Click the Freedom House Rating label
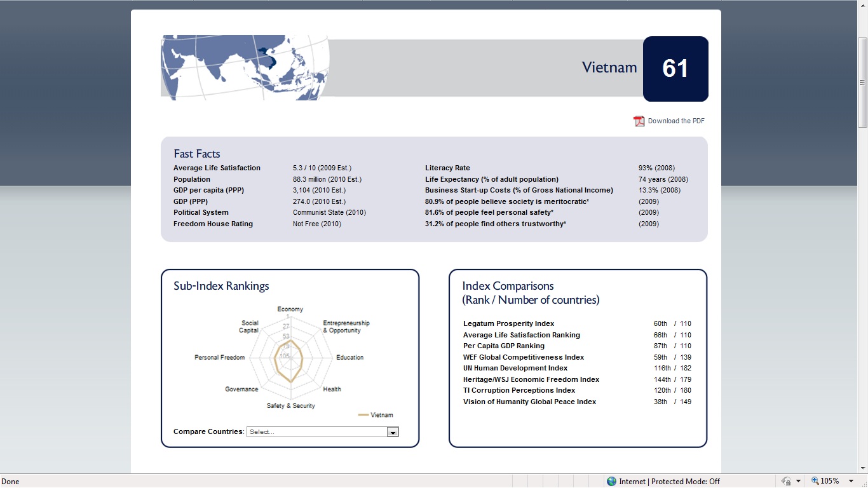868x488 pixels. (213, 224)
